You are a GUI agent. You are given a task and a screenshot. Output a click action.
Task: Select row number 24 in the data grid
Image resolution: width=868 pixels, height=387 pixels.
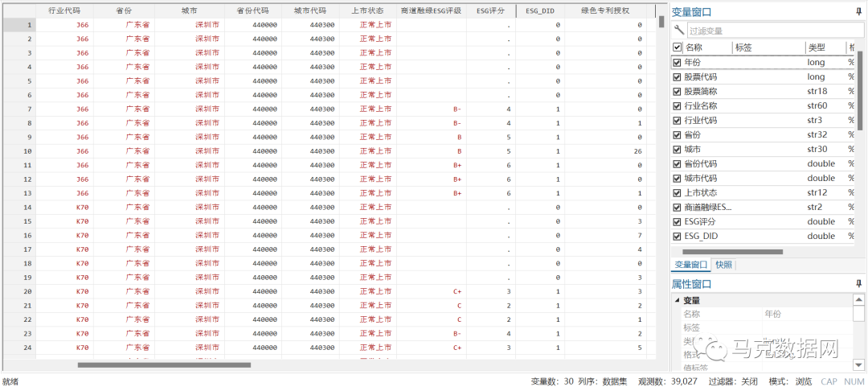click(19, 348)
